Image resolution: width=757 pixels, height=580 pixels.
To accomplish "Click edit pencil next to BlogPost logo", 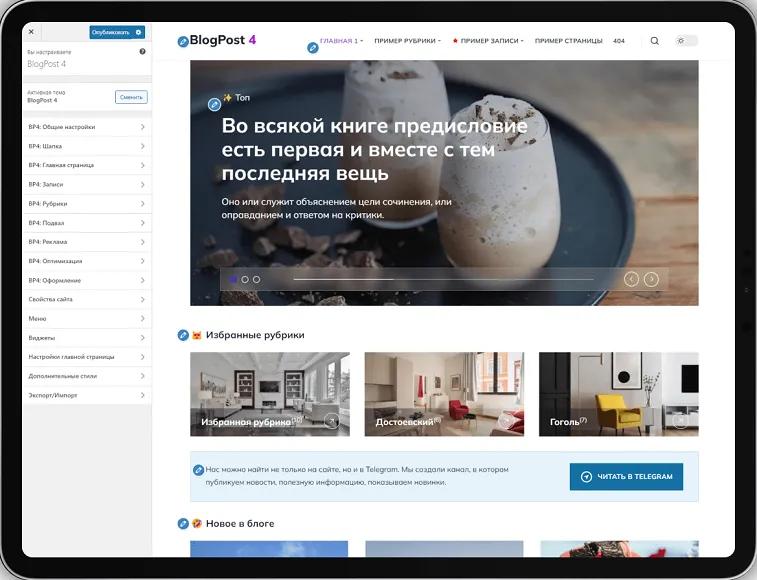I will (x=182, y=42).
